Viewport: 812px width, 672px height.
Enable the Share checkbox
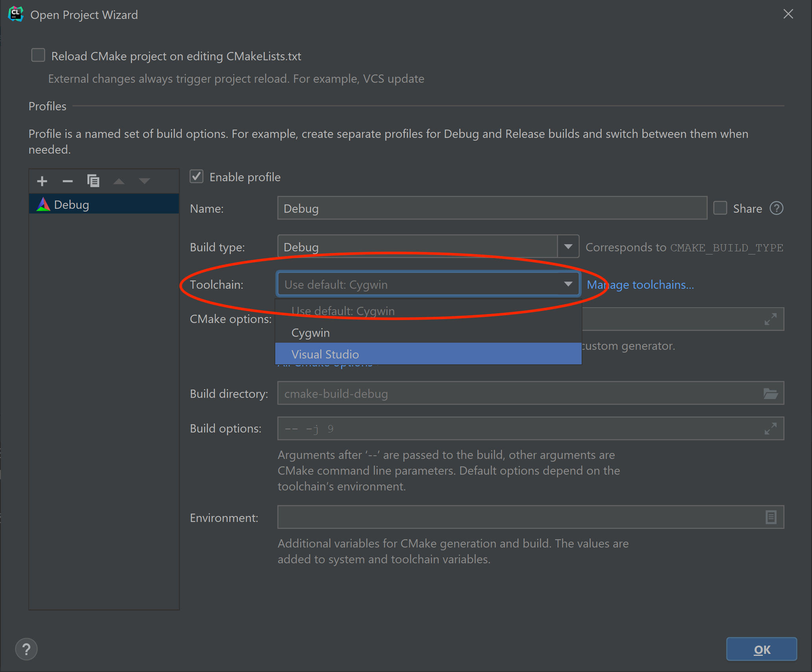pos(720,208)
